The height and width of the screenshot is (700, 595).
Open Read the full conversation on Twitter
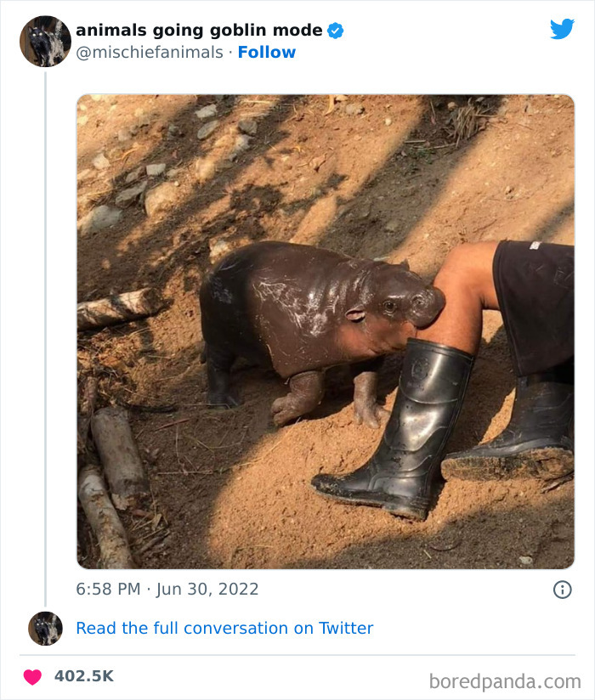point(224,629)
